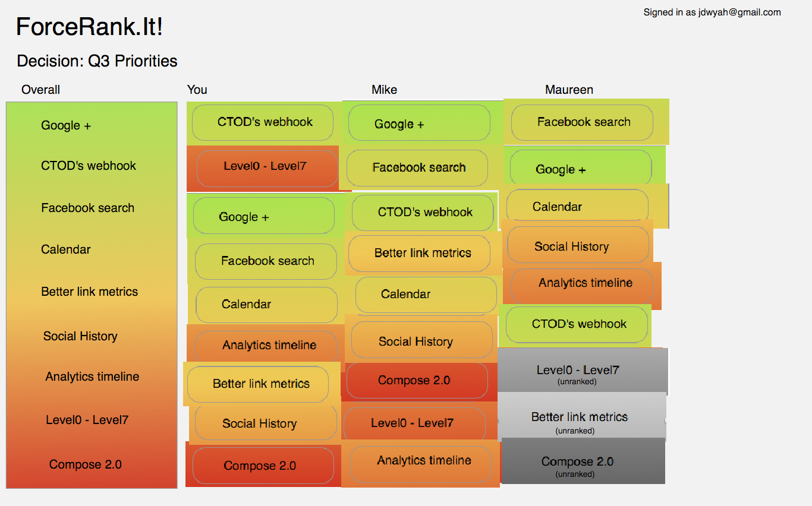Click the Maureen column header
The image size is (812, 506).
(x=569, y=90)
